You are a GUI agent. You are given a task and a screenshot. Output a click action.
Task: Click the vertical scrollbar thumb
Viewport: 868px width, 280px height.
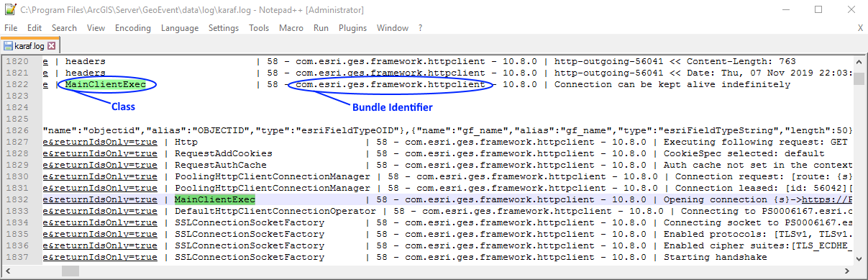tap(859, 78)
